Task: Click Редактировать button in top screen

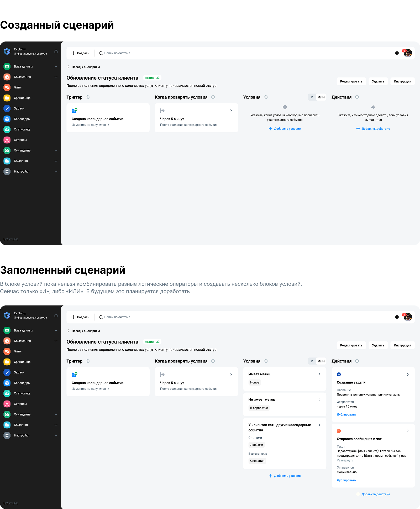Action: (x=351, y=81)
